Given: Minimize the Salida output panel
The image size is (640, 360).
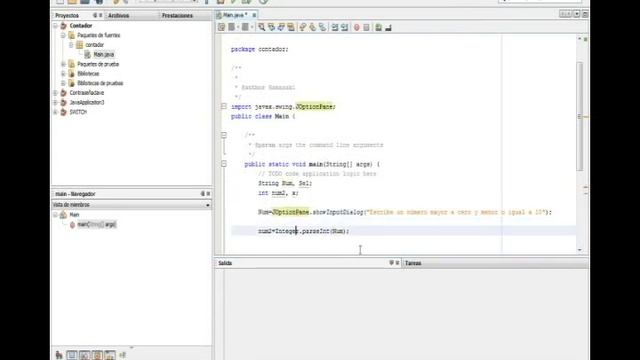Looking at the screenshot, I should 391,263.
